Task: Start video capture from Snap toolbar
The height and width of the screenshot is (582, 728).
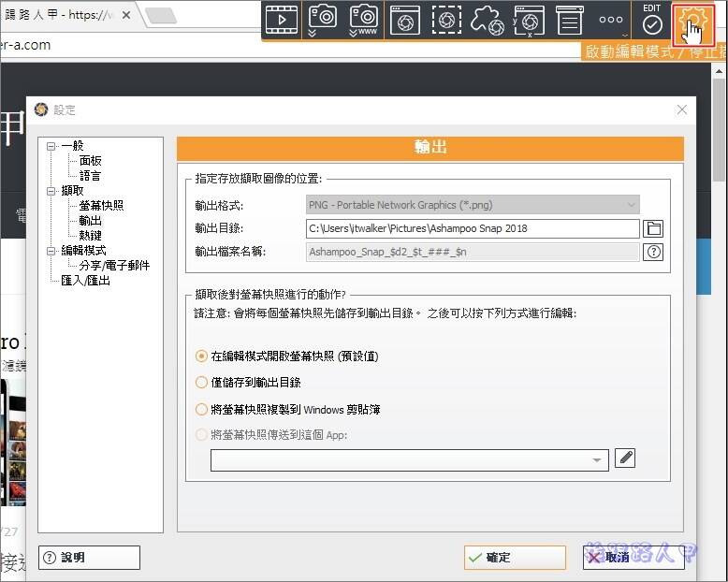Action: click(282, 20)
